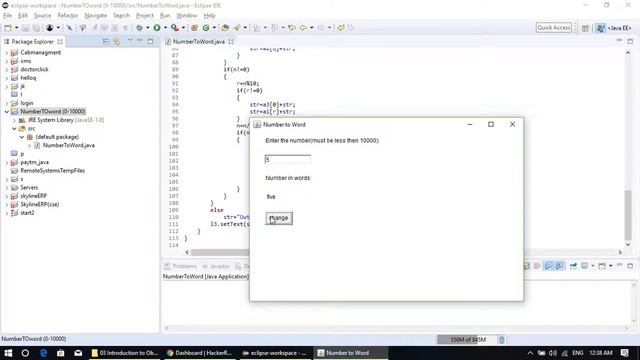Click the Back navigation arrow icon
This screenshot has width=640, height=360.
[x=303, y=28]
